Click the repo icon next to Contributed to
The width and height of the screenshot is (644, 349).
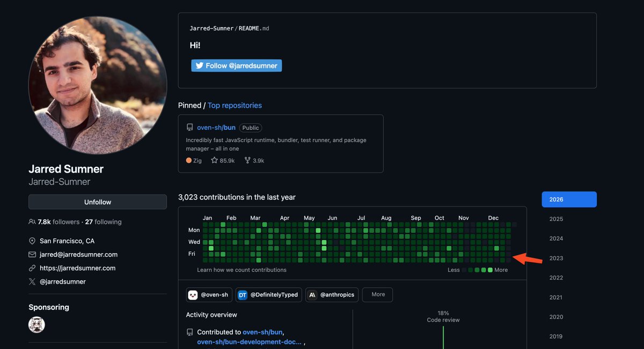click(189, 332)
